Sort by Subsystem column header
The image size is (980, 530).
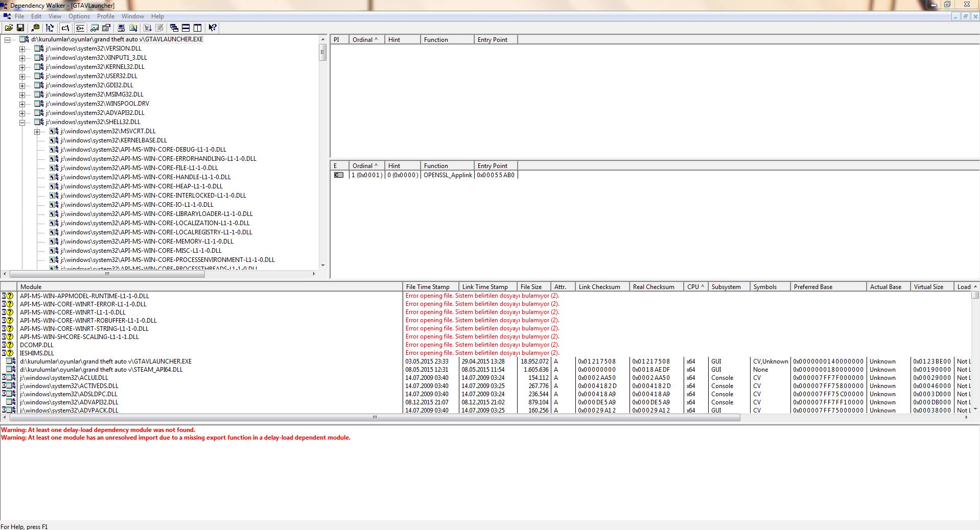coord(729,287)
